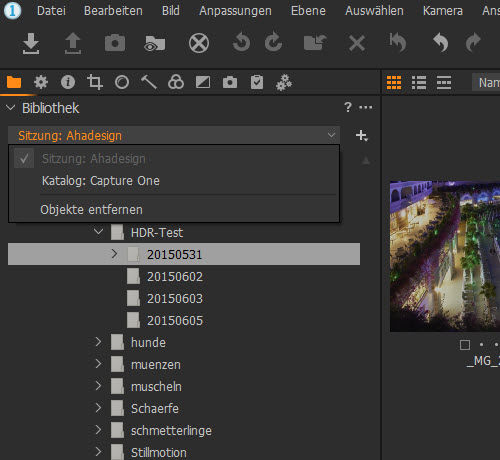Choose Katalog: Capture One from list
This screenshot has height=460, width=500.
coord(101,181)
